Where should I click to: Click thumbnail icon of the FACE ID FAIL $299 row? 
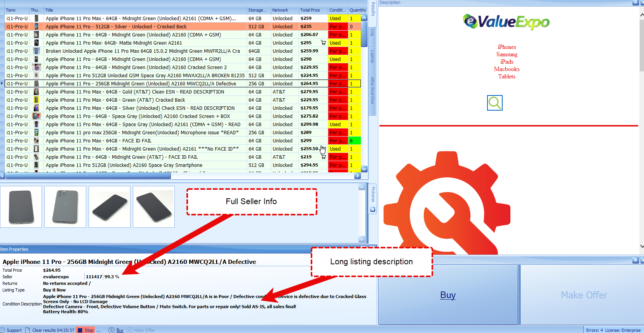coord(36,140)
